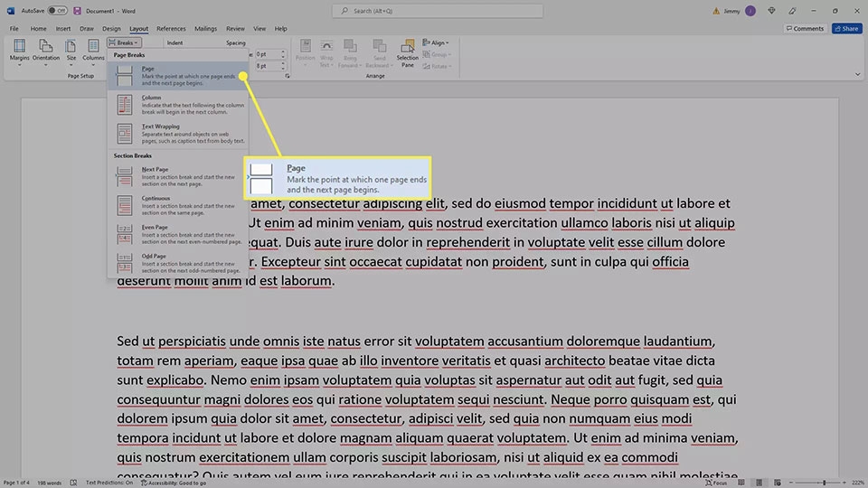The image size is (868, 488).
Task: Toggle Text Predictions in status bar
Action: [x=109, y=483]
